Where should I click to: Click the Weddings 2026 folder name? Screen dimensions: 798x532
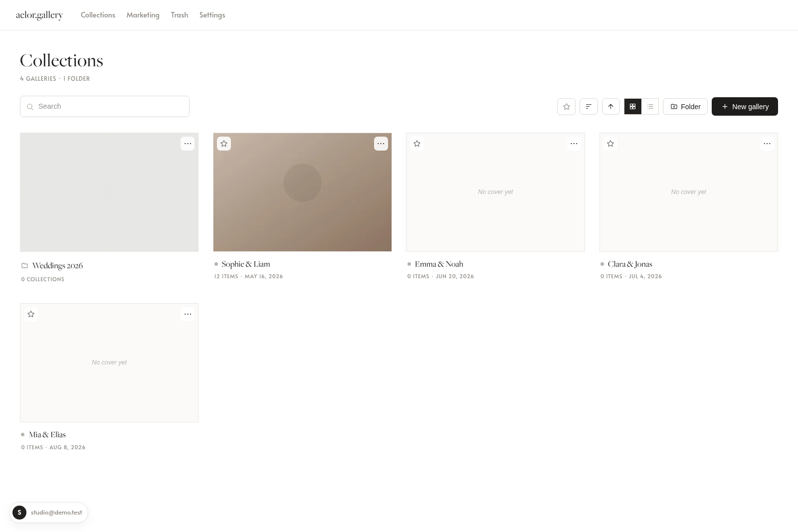coord(57,265)
